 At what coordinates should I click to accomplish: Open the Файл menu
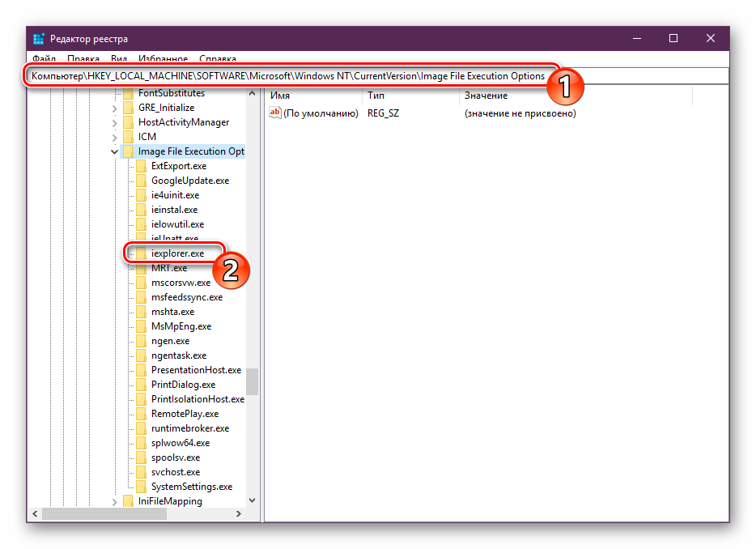click(44, 59)
